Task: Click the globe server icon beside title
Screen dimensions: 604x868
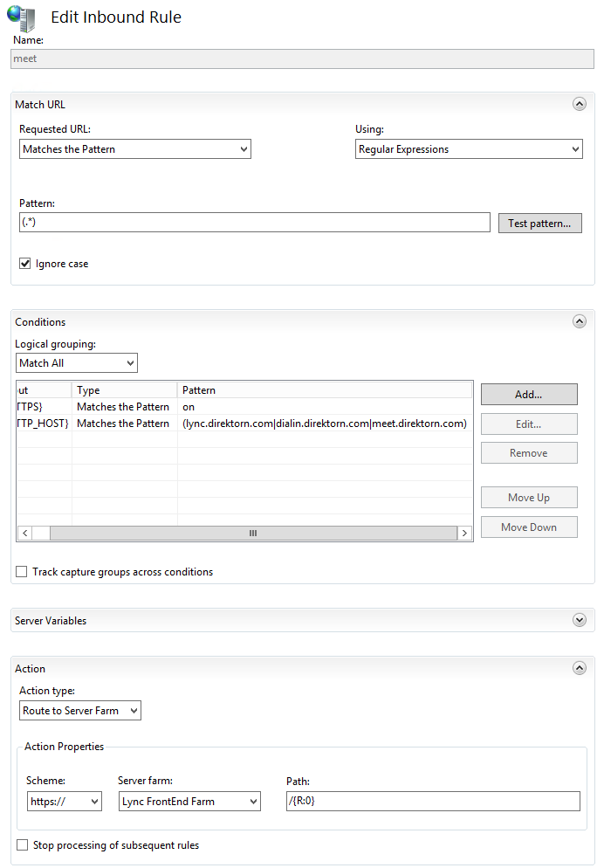Action: coord(21,17)
